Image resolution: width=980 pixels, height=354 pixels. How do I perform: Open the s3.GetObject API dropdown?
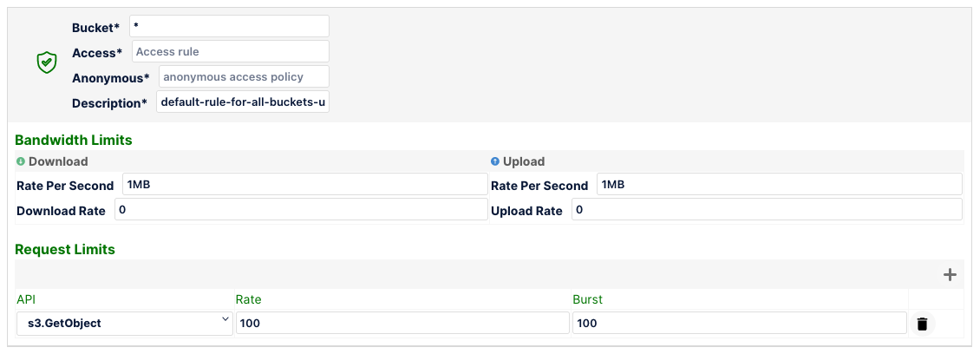pyautogui.click(x=124, y=324)
